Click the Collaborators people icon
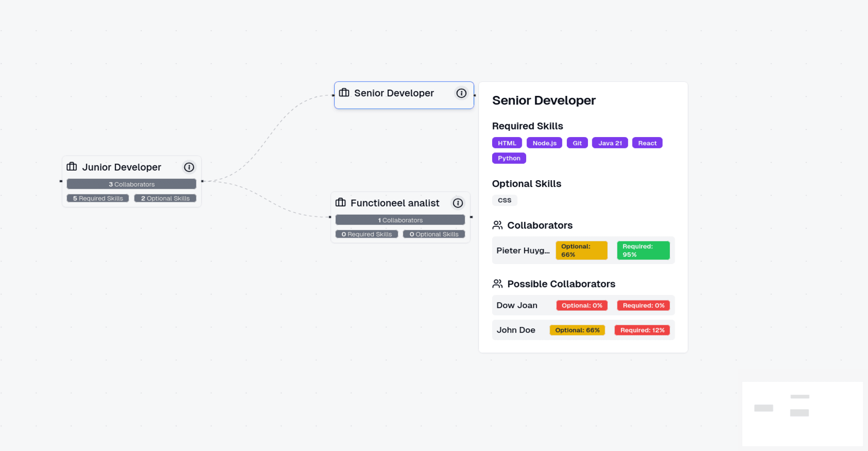 tap(497, 225)
